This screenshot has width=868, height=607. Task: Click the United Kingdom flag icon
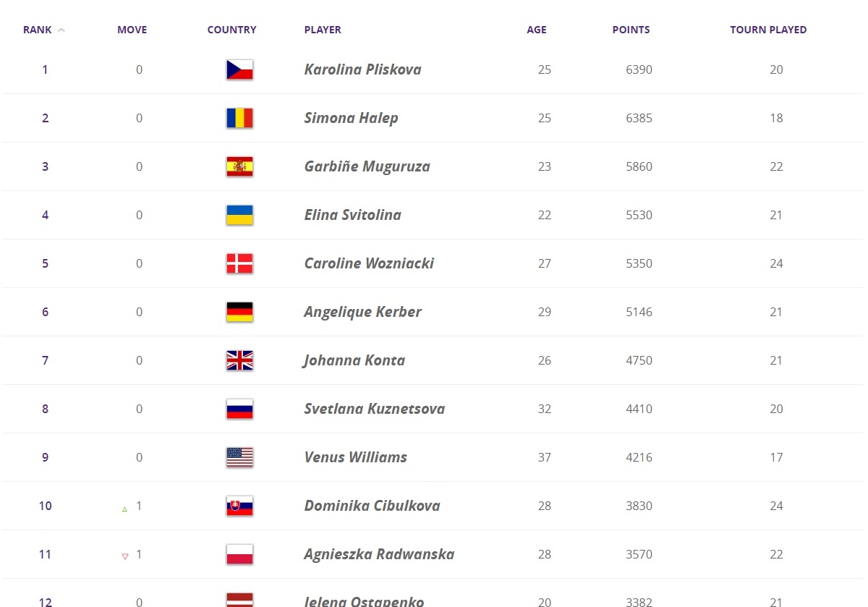tap(239, 361)
